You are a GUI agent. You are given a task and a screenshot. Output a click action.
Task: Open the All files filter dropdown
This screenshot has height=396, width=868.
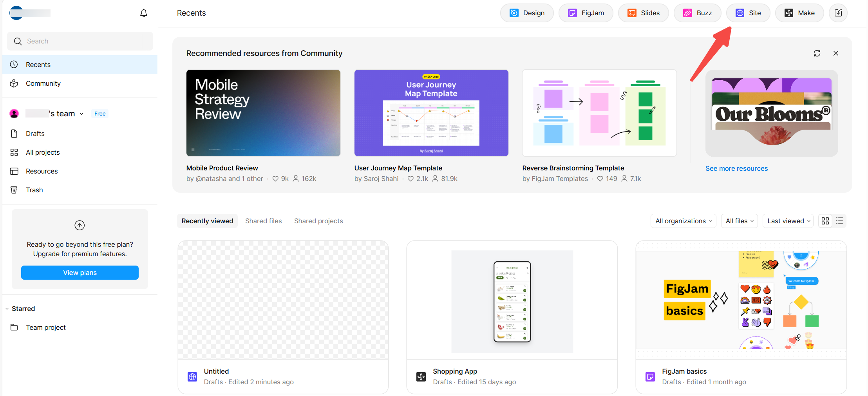pyautogui.click(x=739, y=221)
